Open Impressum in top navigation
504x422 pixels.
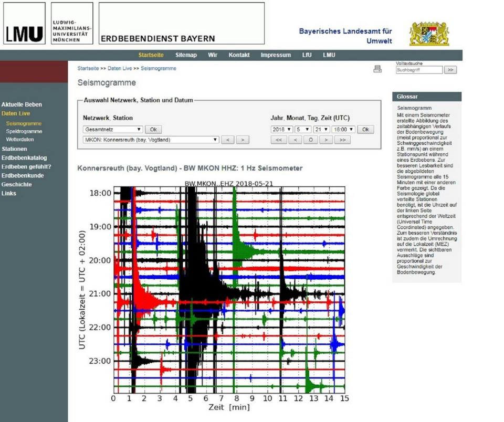point(276,55)
